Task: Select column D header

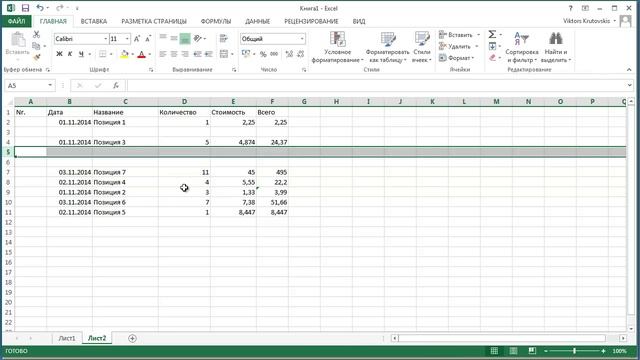Action: 184,101
